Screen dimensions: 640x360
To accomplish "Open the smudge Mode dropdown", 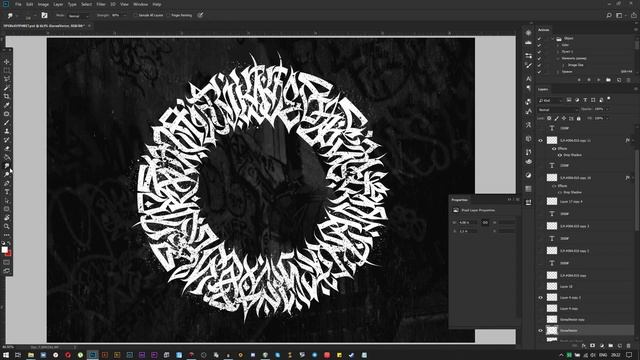I will (78, 16).
